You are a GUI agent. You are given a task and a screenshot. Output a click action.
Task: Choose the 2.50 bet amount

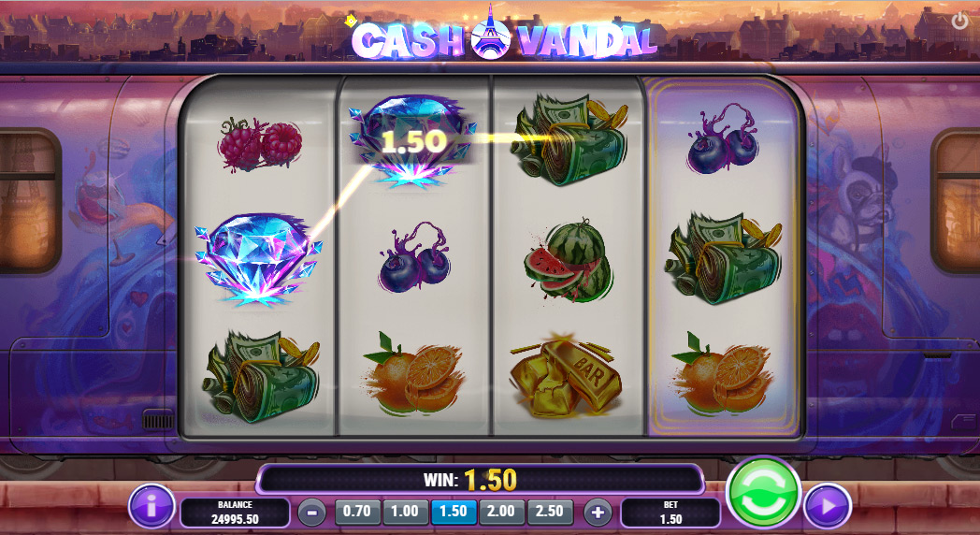click(x=550, y=512)
